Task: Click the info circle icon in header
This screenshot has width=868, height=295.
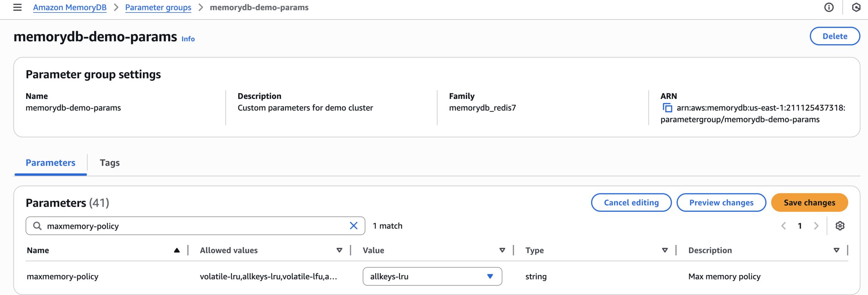Action: point(829,7)
